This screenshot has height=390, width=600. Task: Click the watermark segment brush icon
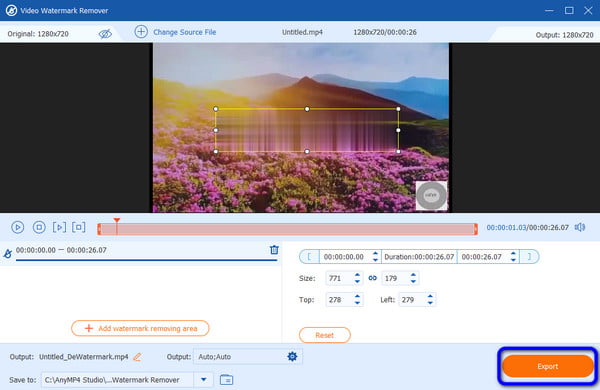tap(7, 253)
